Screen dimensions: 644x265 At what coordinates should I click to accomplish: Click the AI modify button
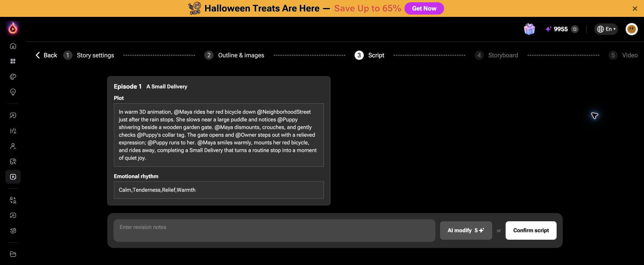466,230
